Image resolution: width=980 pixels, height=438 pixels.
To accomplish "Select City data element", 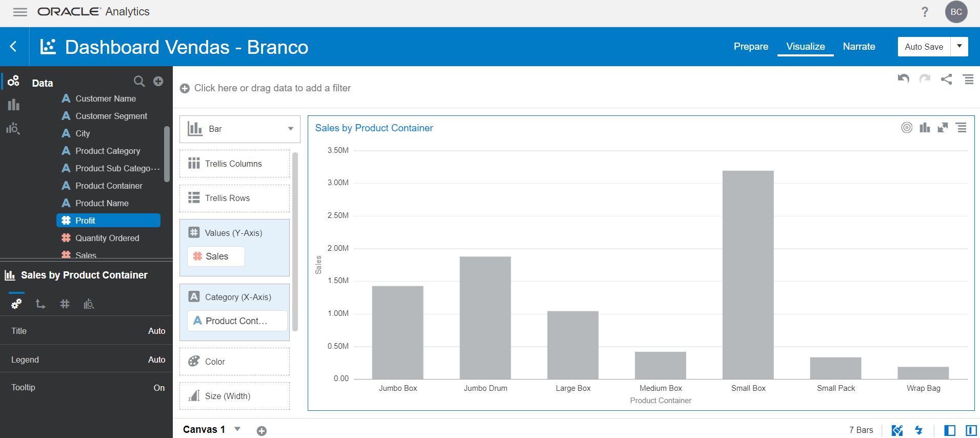I will pos(83,133).
